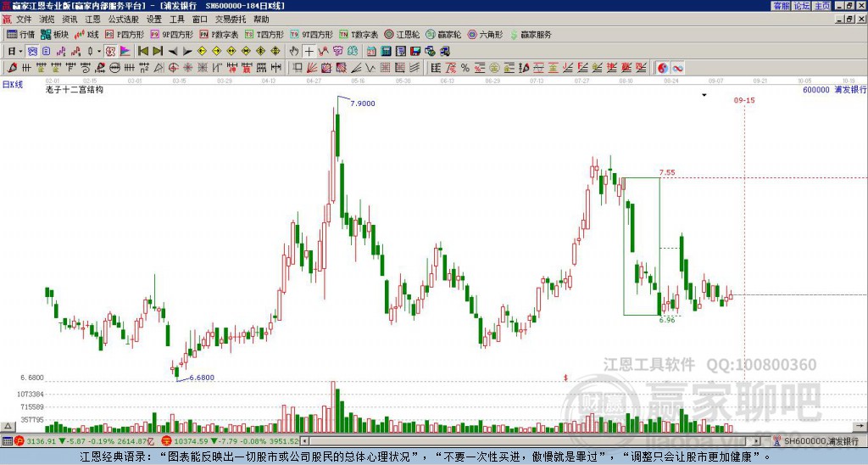The width and height of the screenshot is (868, 465).
Task: Open the 板块 sector view
Action: click(x=54, y=34)
